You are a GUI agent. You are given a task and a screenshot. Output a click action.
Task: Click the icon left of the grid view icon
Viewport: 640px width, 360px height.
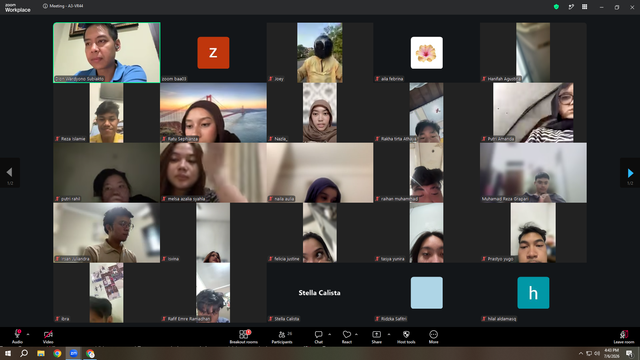tap(571, 7)
